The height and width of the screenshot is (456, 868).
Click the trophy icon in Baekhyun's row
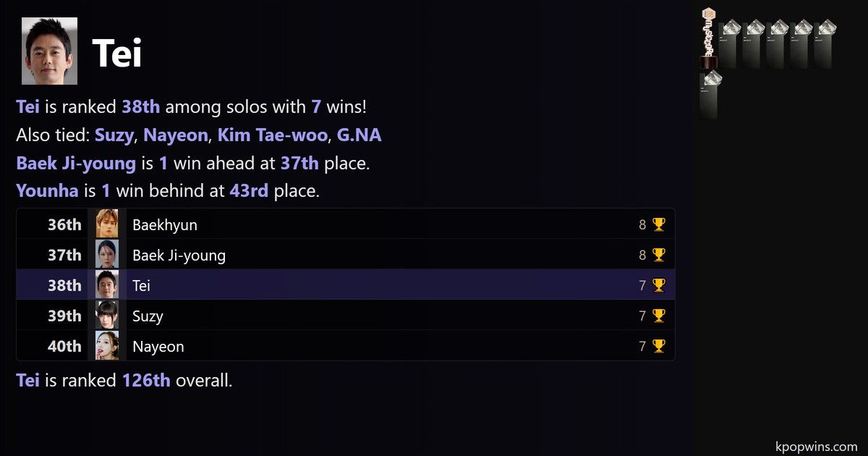[x=658, y=225]
